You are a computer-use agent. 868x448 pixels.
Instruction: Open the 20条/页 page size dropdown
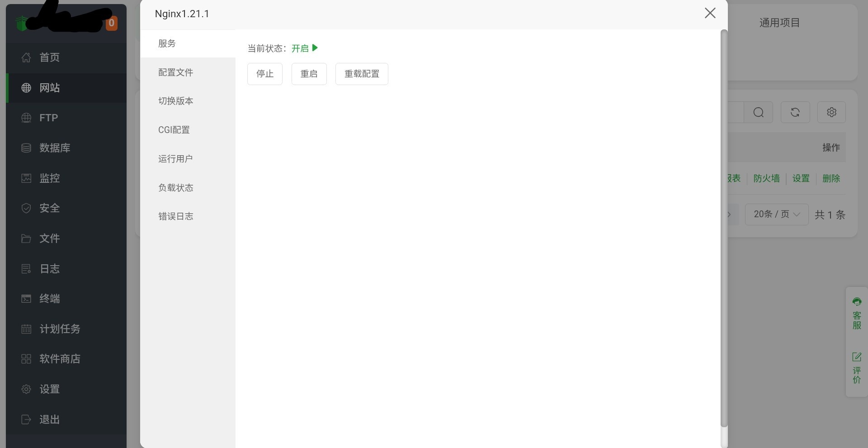[777, 214]
